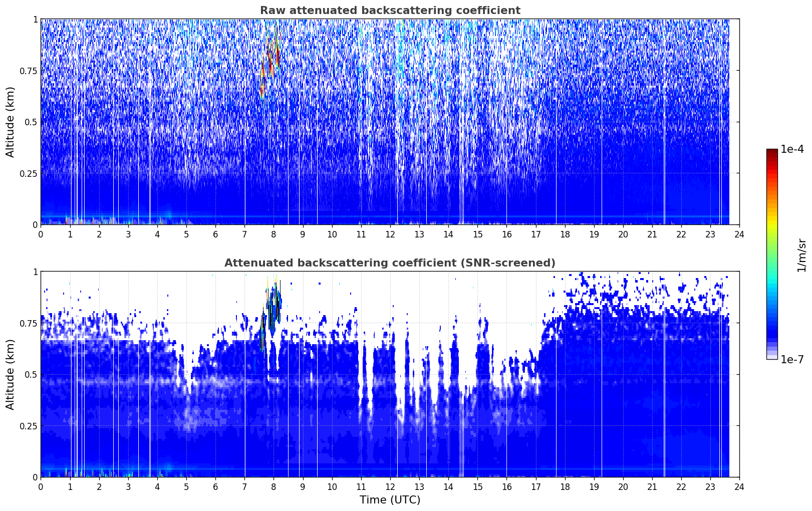This screenshot has width=812, height=511.
Task: Click hour 24 tick label on bottom axis
Action: tap(739, 487)
